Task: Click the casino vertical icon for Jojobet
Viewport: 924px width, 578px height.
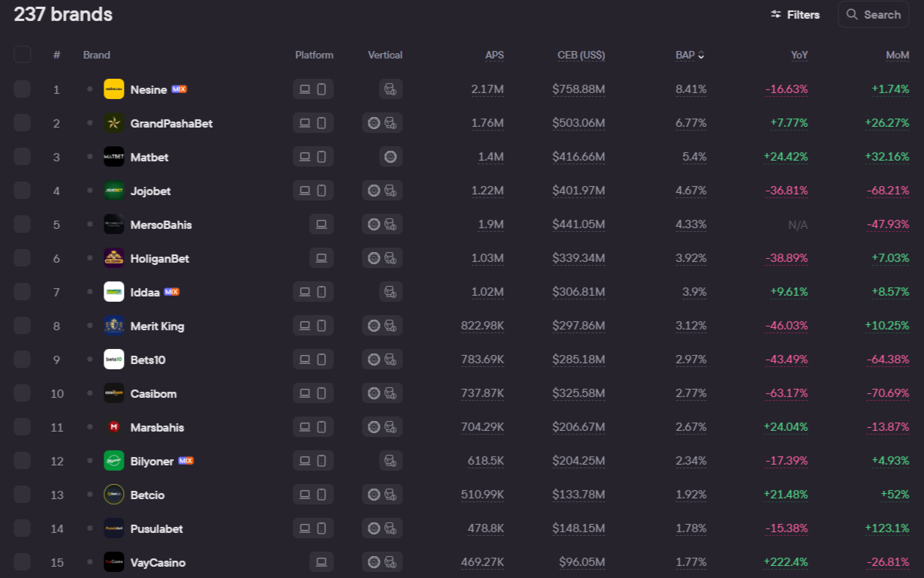Action: pyautogui.click(x=374, y=191)
